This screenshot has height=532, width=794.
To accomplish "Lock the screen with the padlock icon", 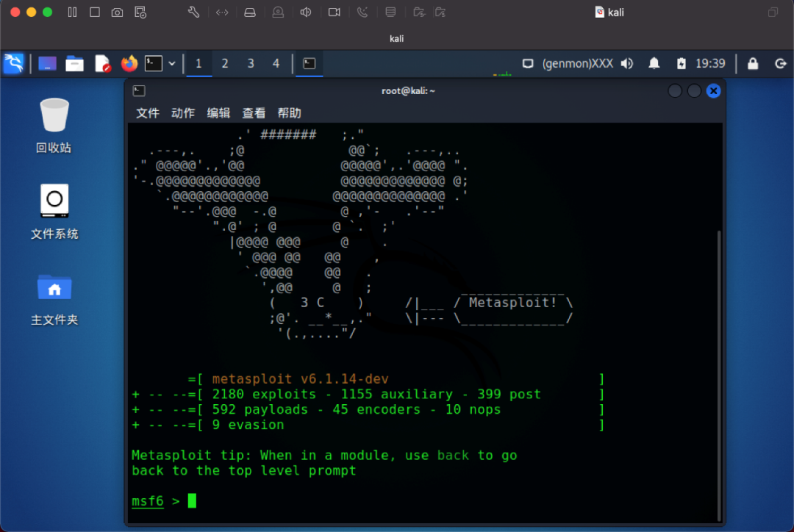I will (x=753, y=64).
